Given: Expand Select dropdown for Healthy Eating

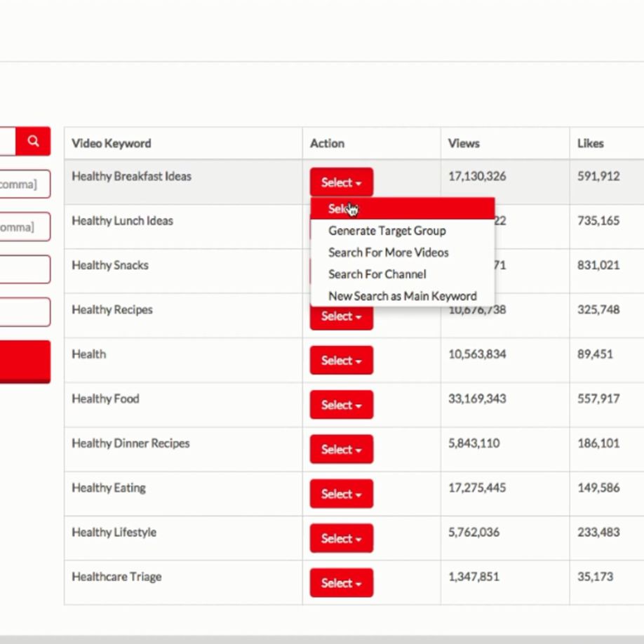Looking at the screenshot, I should [x=341, y=494].
